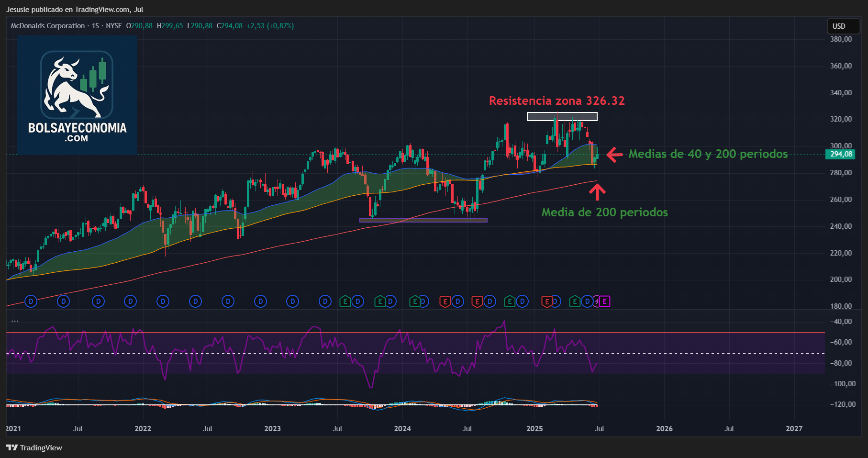Click the first green earnings marker after Jul 2023
Viewport: 868px width, 458px height.
click(x=345, y=302)
